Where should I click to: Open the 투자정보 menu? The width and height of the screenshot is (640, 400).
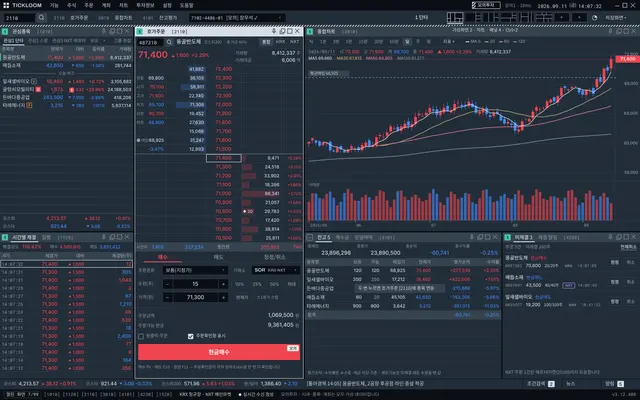[x=144, y=5]
